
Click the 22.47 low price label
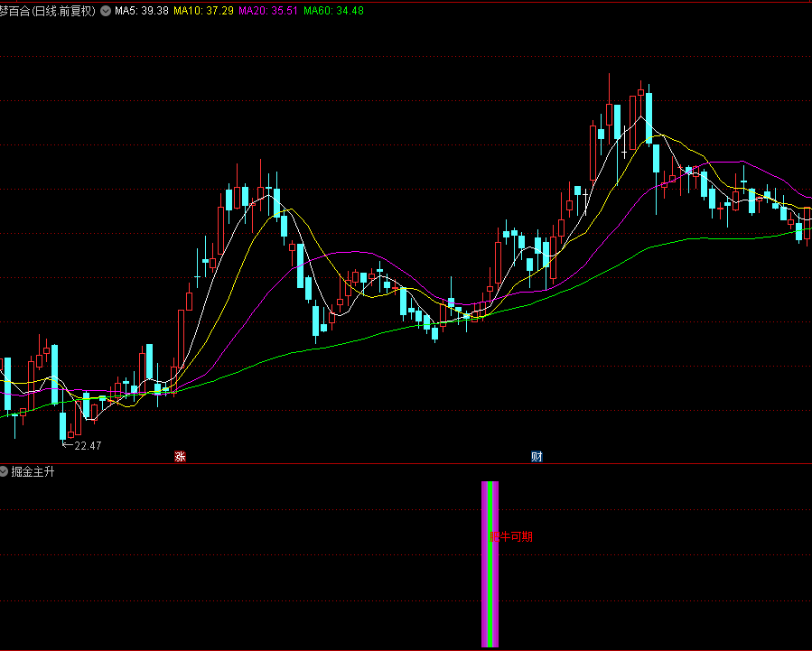[x=88, y=445]
